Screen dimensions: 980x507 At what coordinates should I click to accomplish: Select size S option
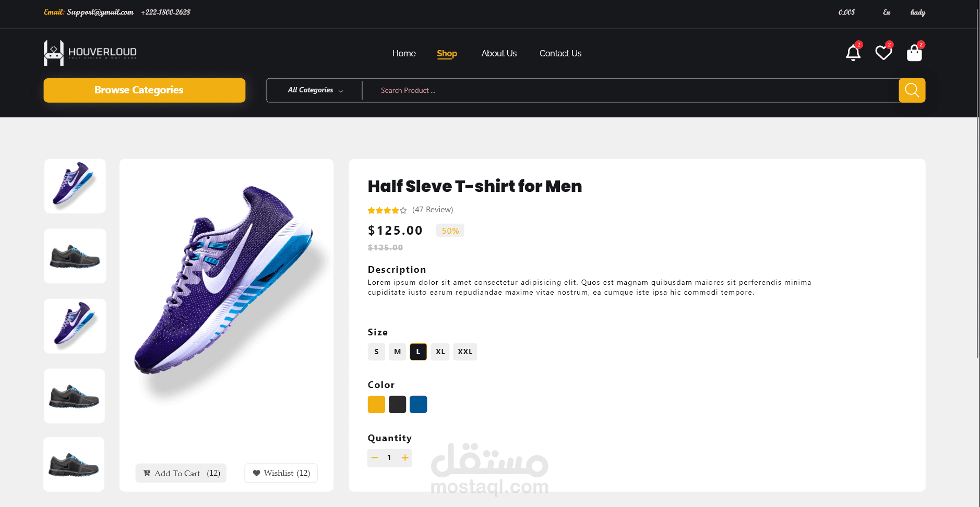(x=376, y=352)
